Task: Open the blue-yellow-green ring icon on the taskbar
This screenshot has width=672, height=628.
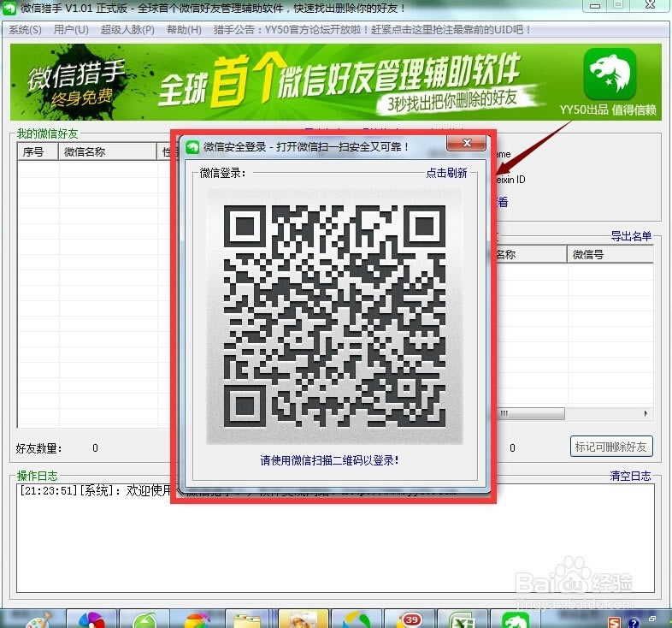Action: [357, 620]
